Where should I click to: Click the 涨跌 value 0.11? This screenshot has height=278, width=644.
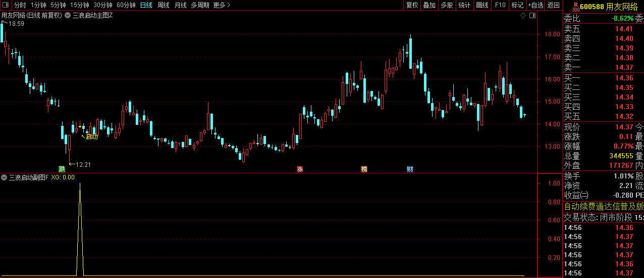626,136
